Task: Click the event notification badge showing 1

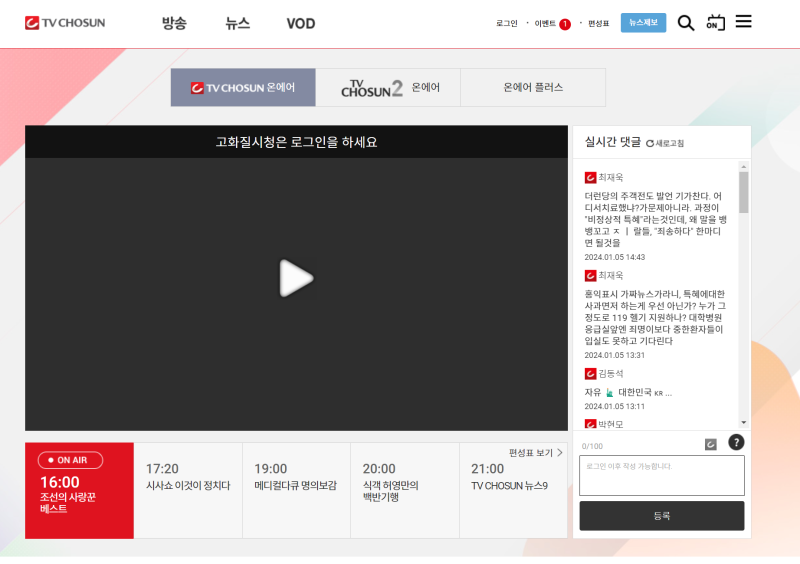Action: coord(565,24)
